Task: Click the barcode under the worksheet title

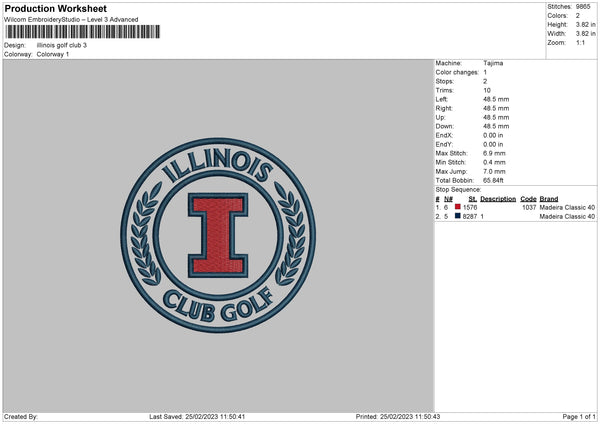Action: (83, 32)
